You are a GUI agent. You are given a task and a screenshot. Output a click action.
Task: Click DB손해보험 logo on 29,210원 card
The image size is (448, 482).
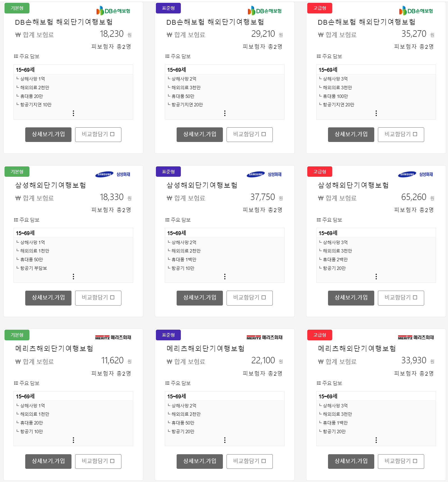pyautogui.click(x=265, y=11)
